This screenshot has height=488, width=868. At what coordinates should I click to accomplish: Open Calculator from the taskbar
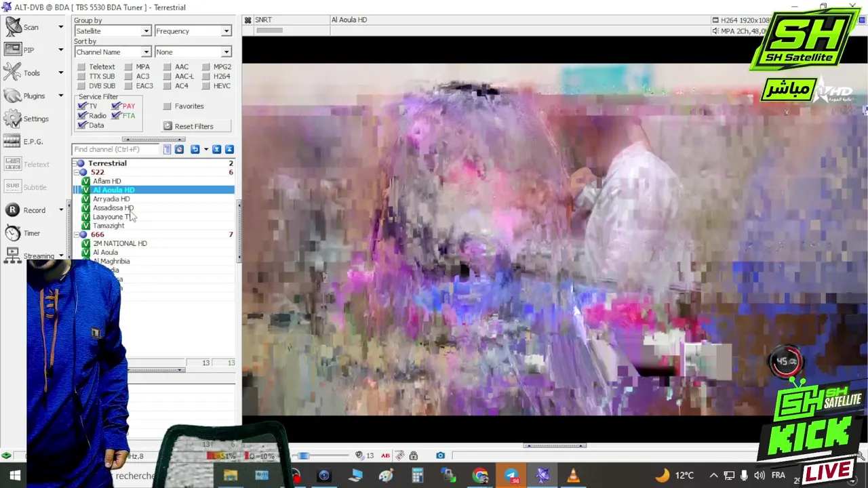418,475
